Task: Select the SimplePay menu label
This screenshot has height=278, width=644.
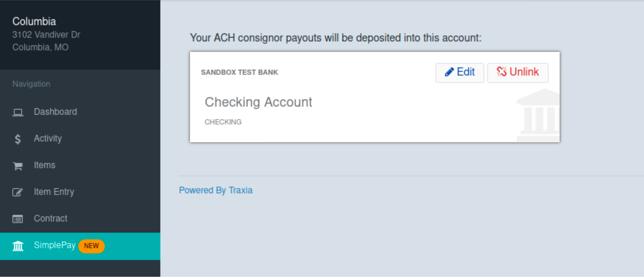Action: (x=55, y=245)
